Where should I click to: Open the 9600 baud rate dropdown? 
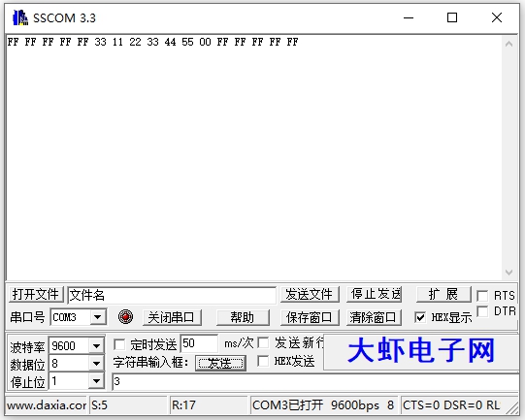[96, 345]
